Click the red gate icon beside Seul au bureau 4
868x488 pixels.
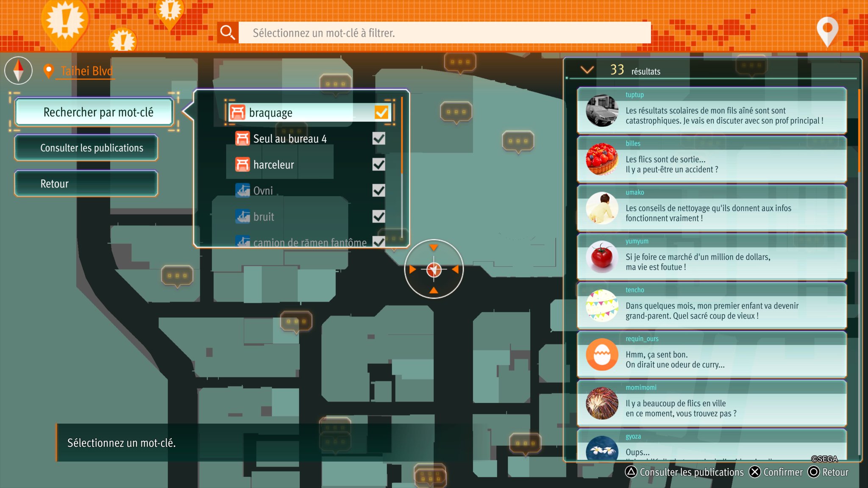tap(242, 139)
